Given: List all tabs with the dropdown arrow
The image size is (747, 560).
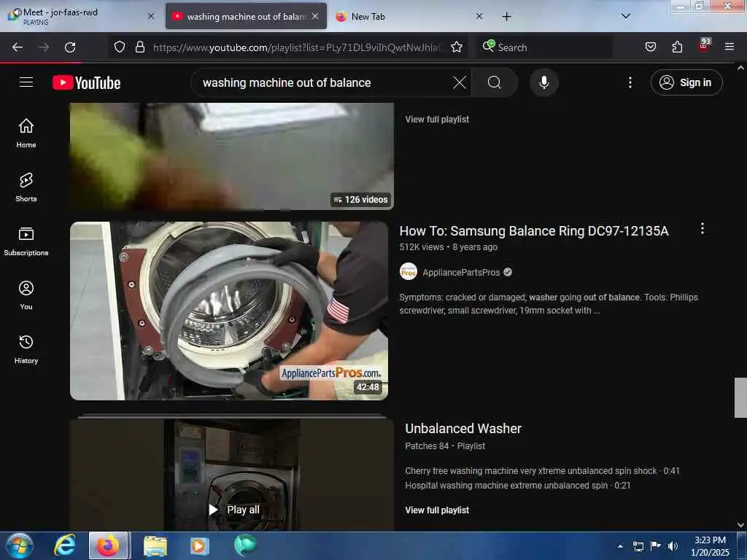Looking at the screenshot, I should coord(625,16).
